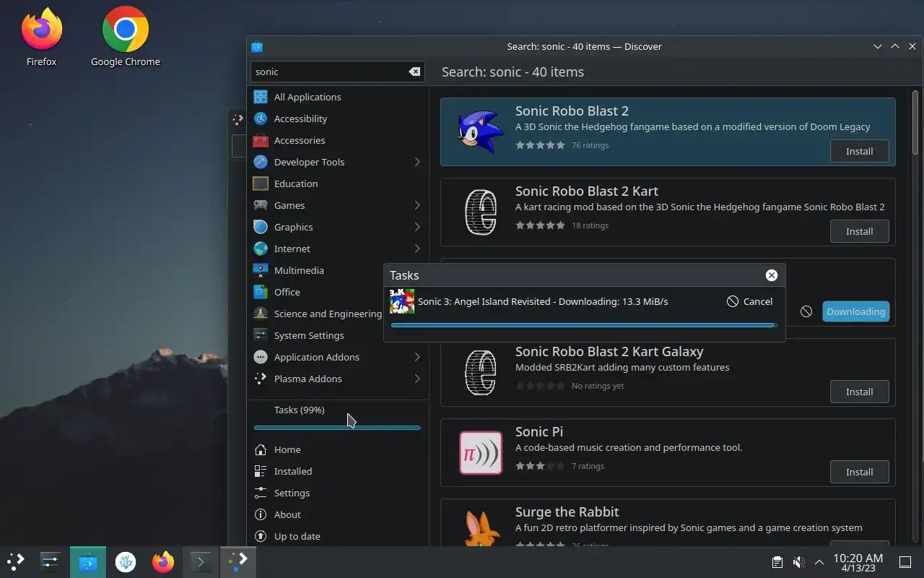Open the Firefox taskbar icon
This screenshot has height=578, width=924.
pos(163,561)
